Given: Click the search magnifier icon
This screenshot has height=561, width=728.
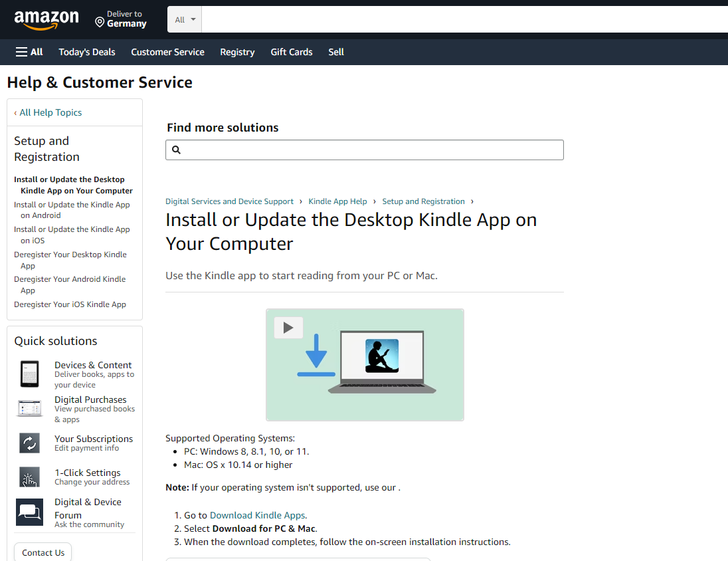Looking at the screenshot, I should click(176, 150).
